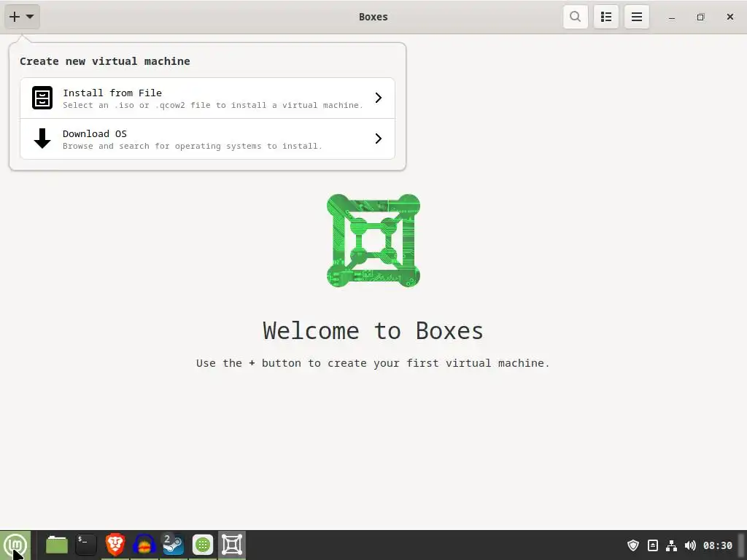Open the Files folder from taskbar

tap(57, 545)
